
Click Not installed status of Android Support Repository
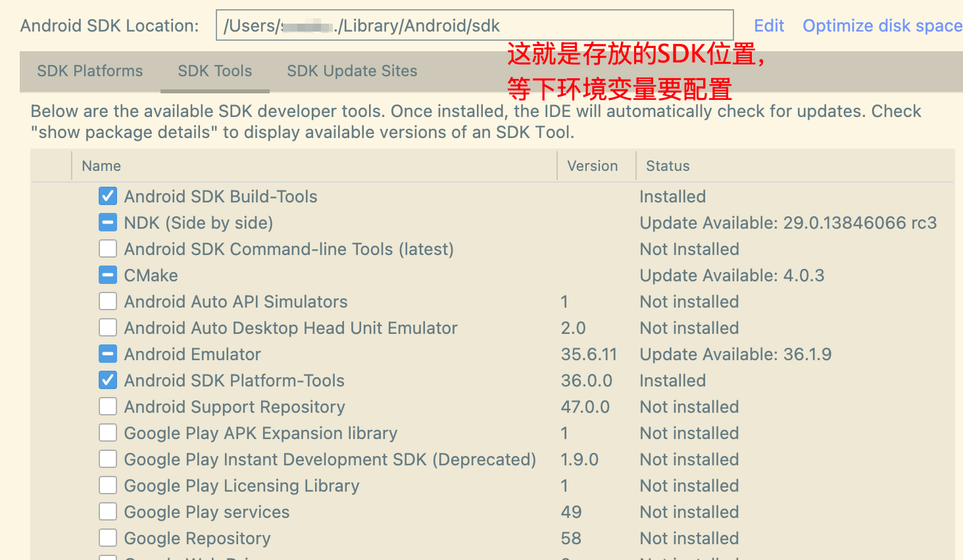tap(689, 407)
